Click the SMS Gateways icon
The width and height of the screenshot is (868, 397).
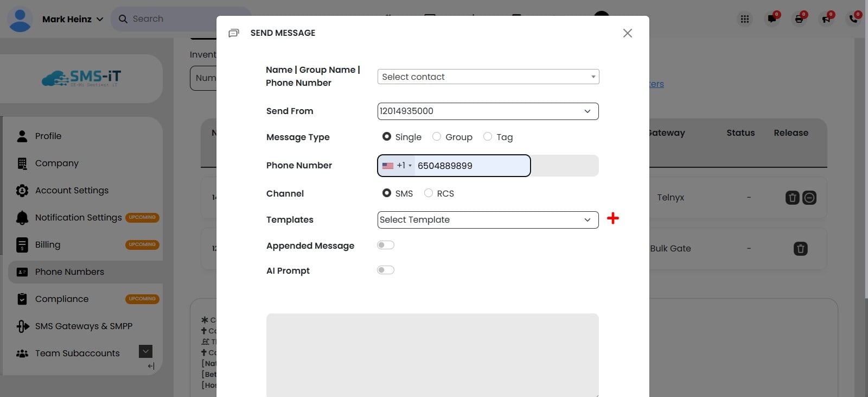click(22, 326)
